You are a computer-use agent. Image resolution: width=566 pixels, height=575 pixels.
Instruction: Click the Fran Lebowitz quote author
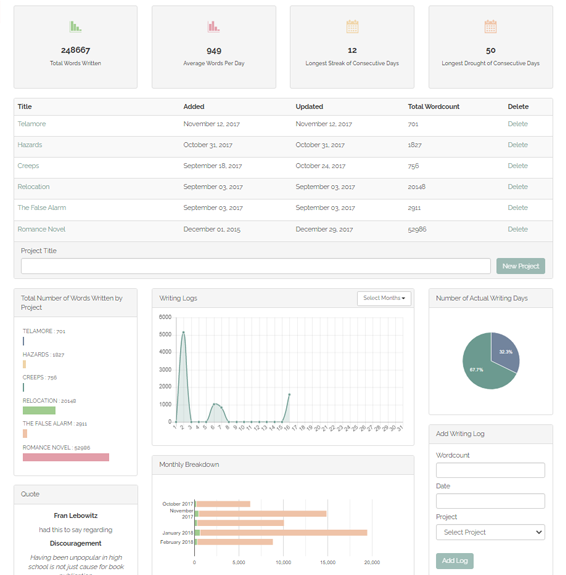pos(76,516)
